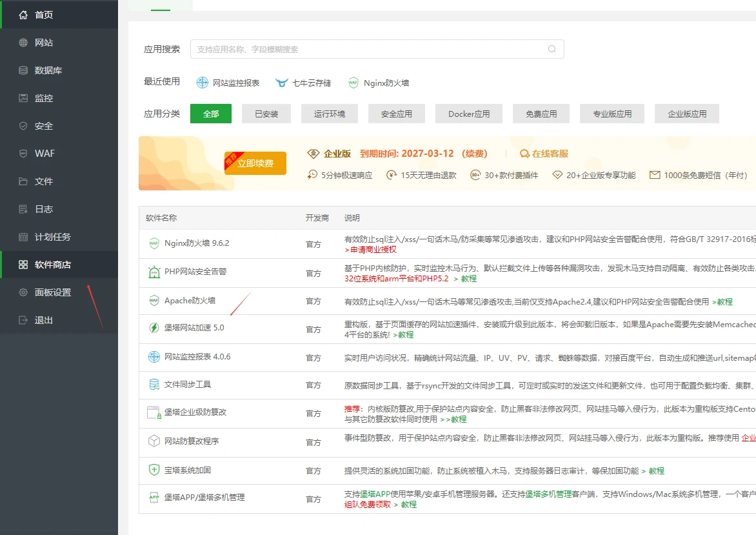
Task: Open the 网站 sidebar menu
Action: coord(59,43)
